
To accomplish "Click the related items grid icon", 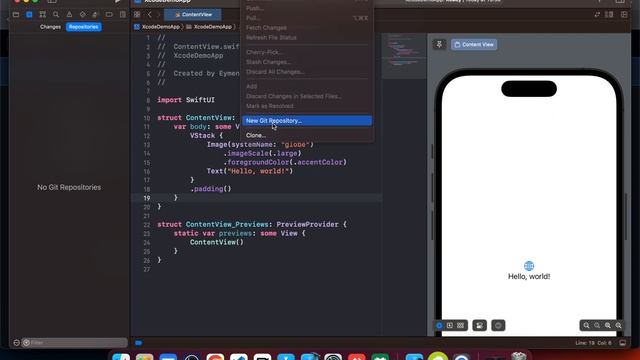I will [137, 15].
